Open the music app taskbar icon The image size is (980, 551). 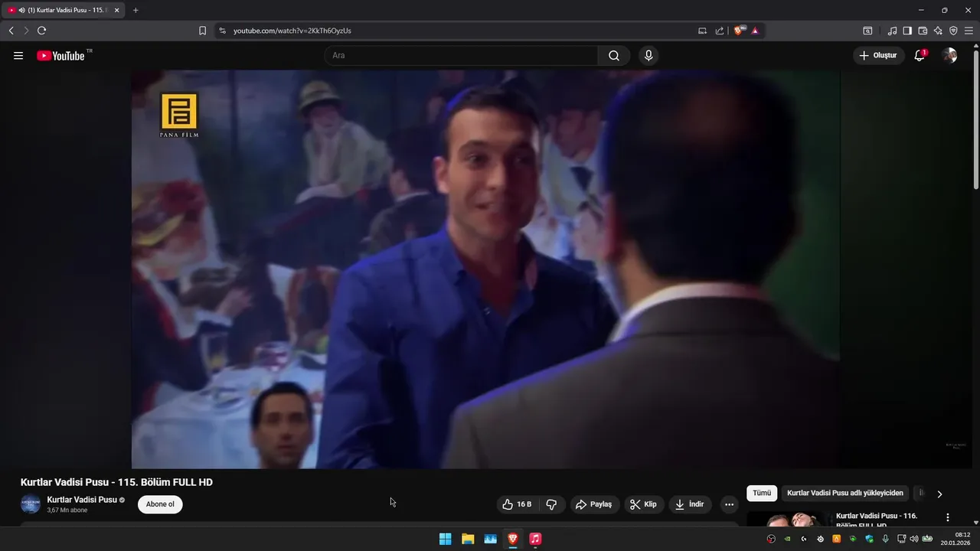tap(535, 539)
